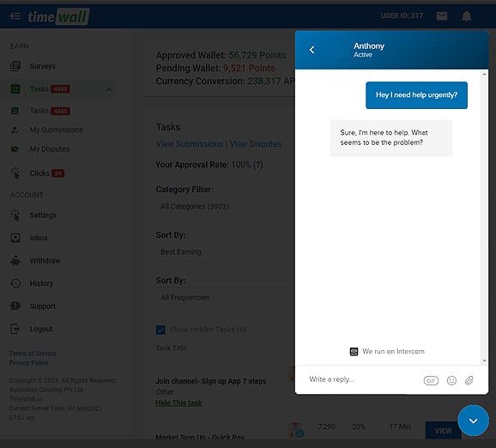Open notifications bell in top bar
Viewport: 496px width, 448px height.
(x=466, y=15)
